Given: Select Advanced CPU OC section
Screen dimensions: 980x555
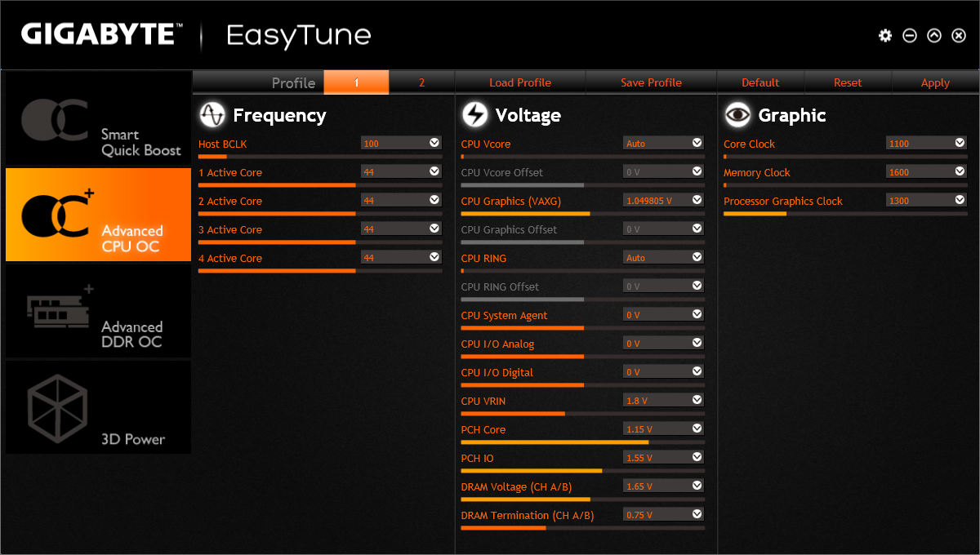Looking at the screenshot, I should (x=98, y=215).
